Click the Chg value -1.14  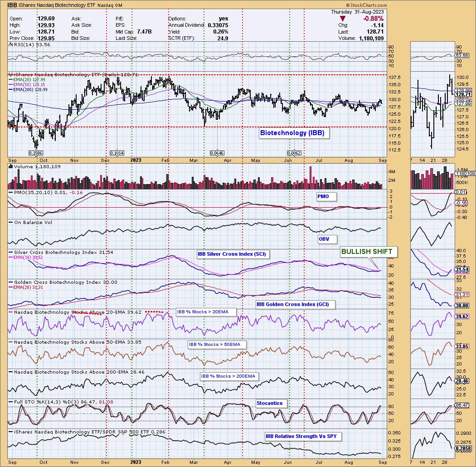pos(378,25)
